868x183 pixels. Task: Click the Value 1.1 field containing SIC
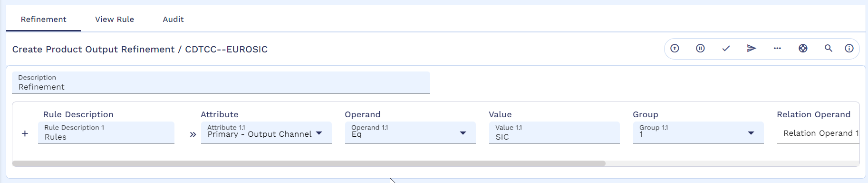tap(554, 132)
